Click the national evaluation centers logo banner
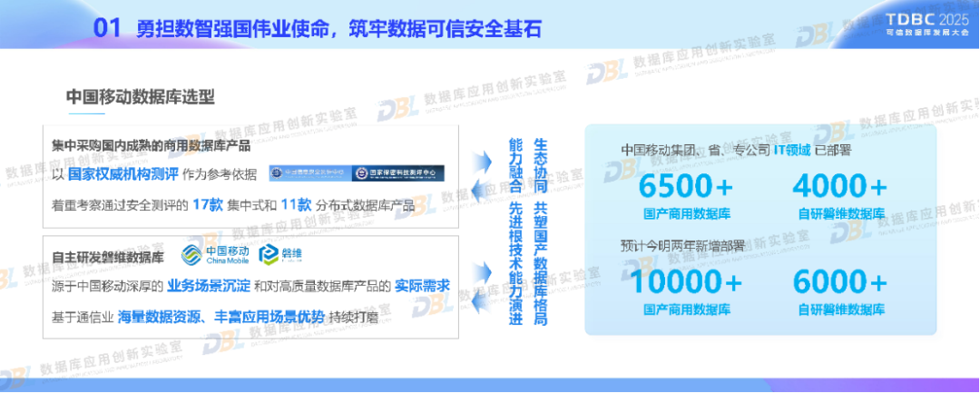The width and height of the screenshot is (980, 393). (x=357, y=173)
